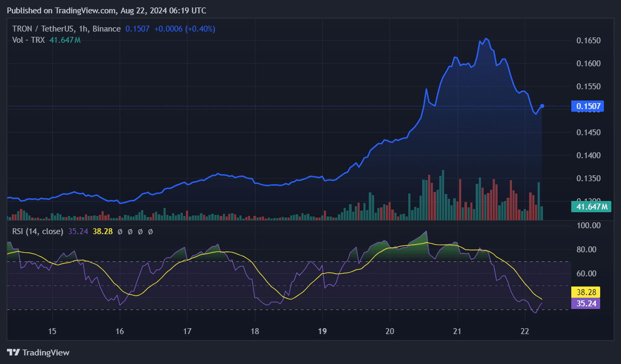Click the second ø placeholder in RSI legend
This screenshot has height=364, width=621.
pos(129,231)
